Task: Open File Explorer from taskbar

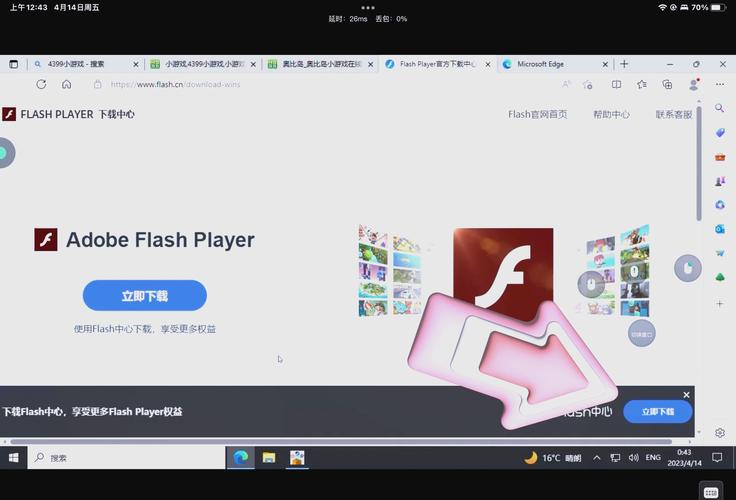Action: point(269,457)
